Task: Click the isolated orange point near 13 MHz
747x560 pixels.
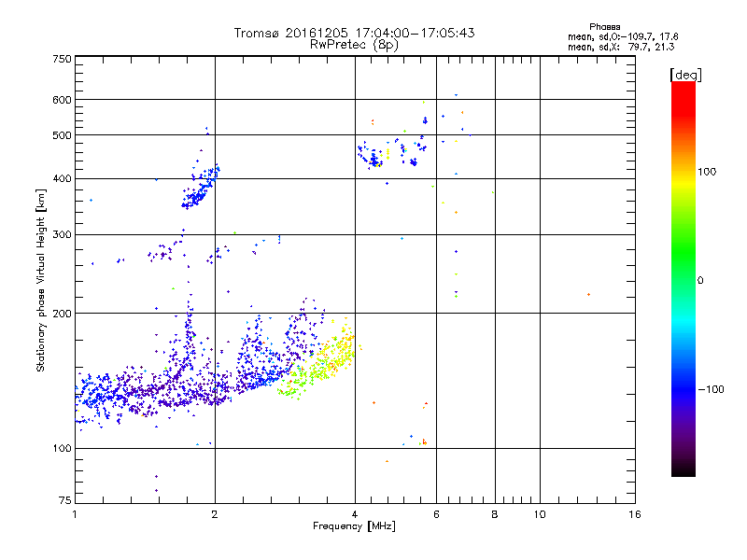Action: [x=589, y=295]
